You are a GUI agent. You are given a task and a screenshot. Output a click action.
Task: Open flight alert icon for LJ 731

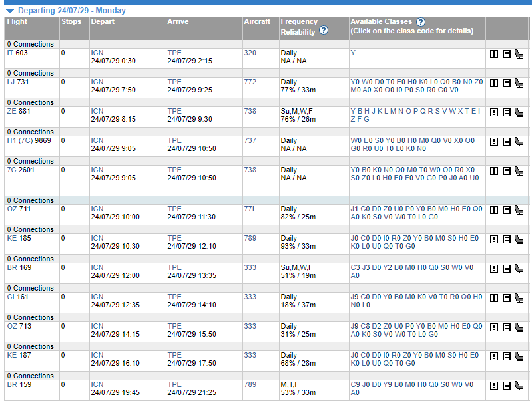click(494, 83)
